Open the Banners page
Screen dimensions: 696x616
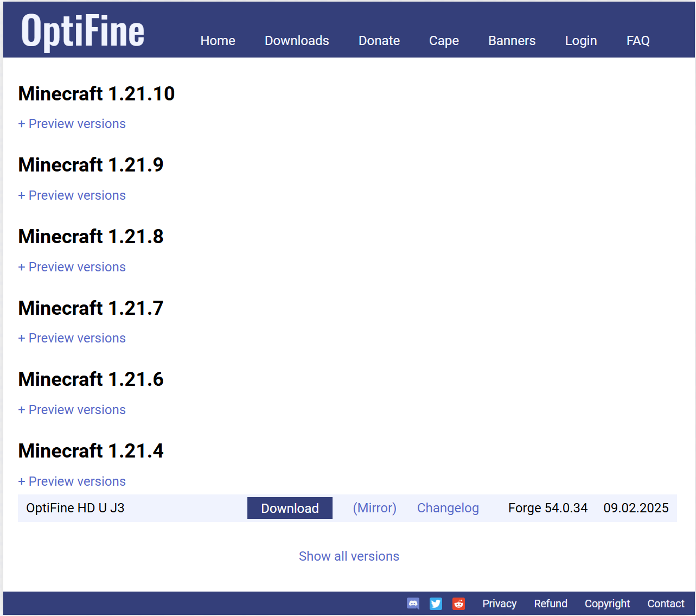point(512,41)
